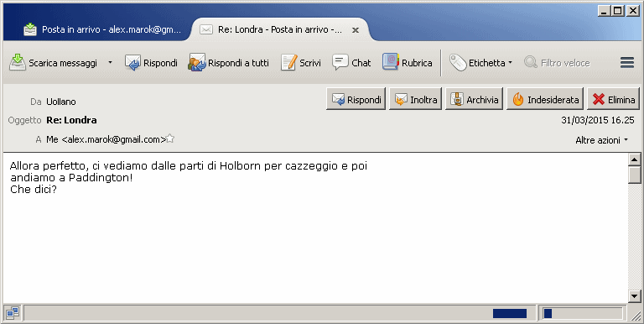Mark message as Indesiderata
Viewport: 644px width, 324px height.
coord(545,99)
